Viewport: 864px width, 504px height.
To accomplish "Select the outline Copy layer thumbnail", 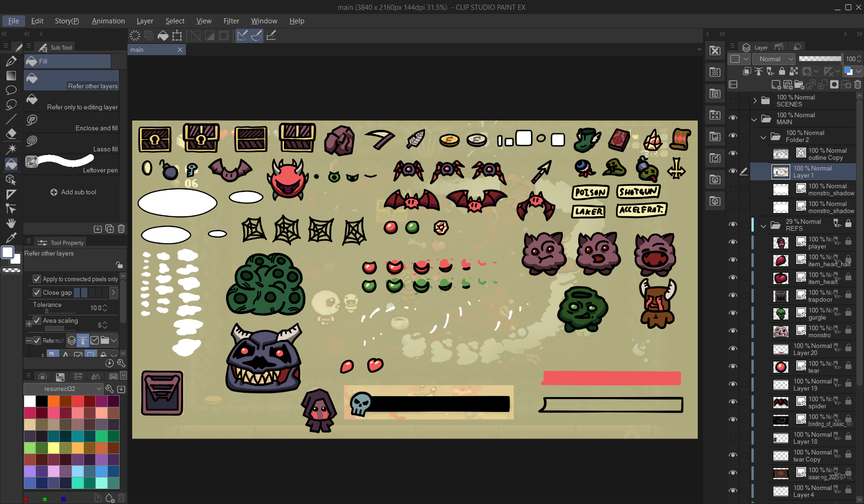I will pos(780,154).
